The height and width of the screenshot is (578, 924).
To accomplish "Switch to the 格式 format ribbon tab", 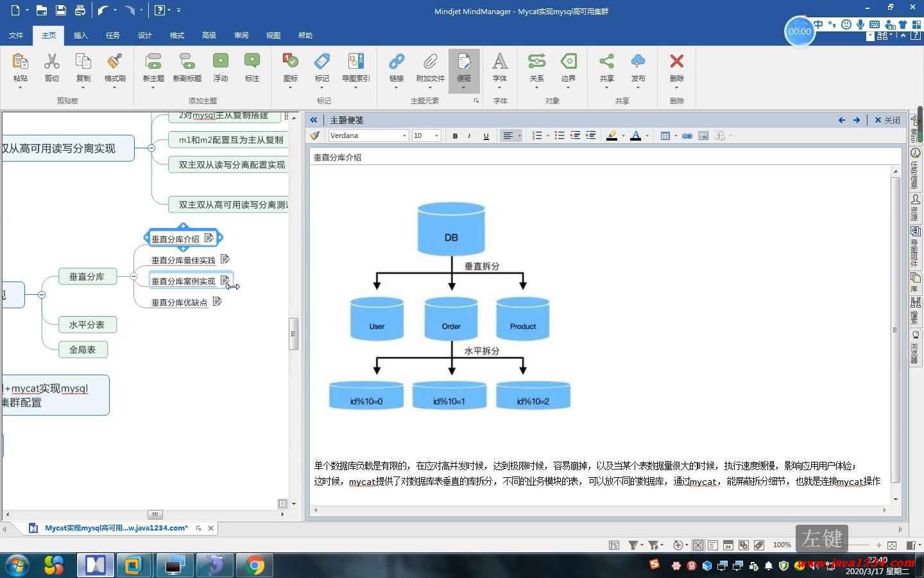I will click(177, 35).
